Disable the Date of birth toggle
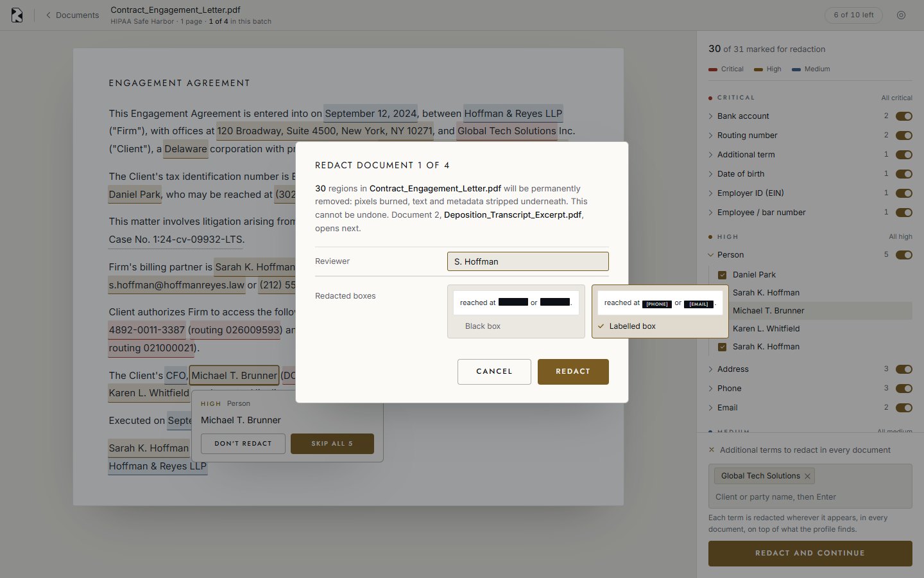This screenshot has width=924, height=578. pyautogui.click(x=904, y=174)
